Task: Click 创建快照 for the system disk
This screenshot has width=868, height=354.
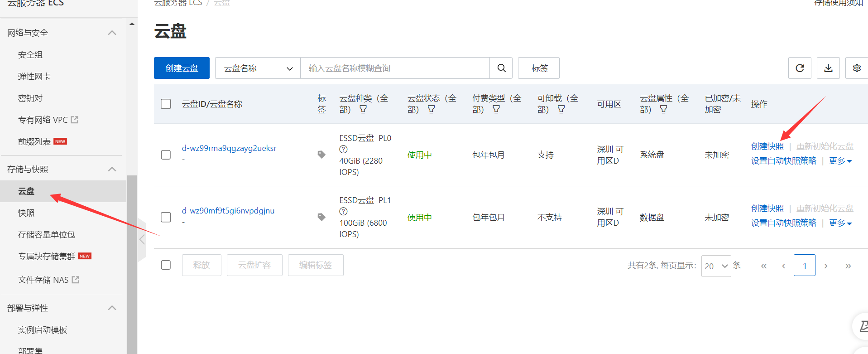Action: click(x=767, y=146)
